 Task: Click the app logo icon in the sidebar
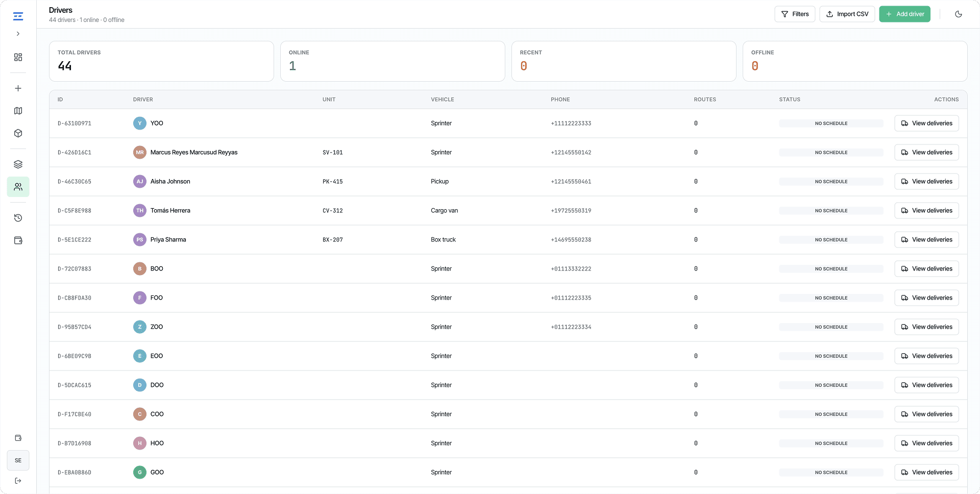tap(18, 16)
